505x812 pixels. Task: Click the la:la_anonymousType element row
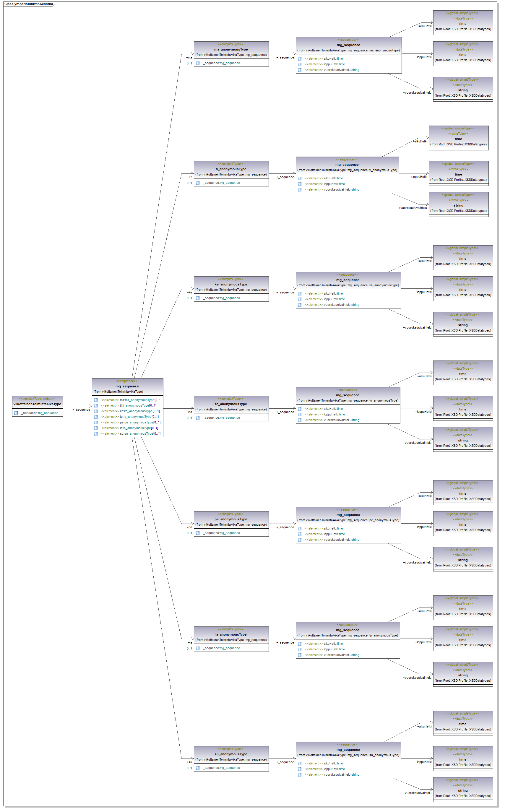[130, 428]
